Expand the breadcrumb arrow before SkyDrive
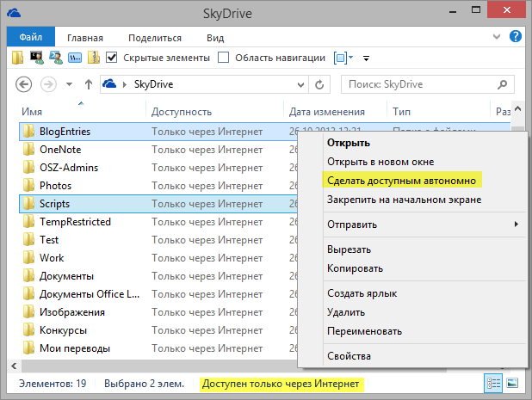 click(x=125, y=84)
